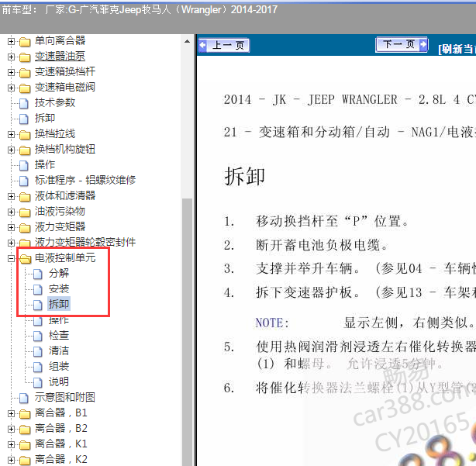Click the 说明 page icon
The height and width of the screenshot is (466, 476).
38,382
